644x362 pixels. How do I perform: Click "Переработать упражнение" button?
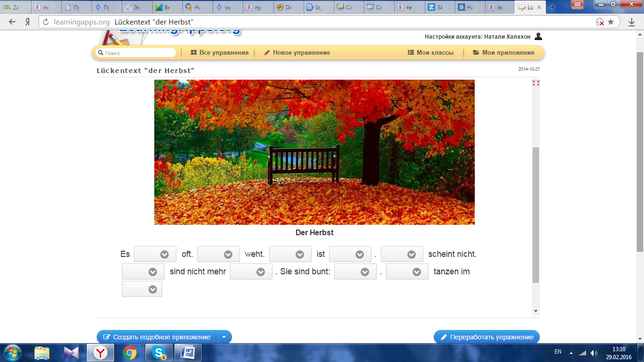[x=487, y=337]
